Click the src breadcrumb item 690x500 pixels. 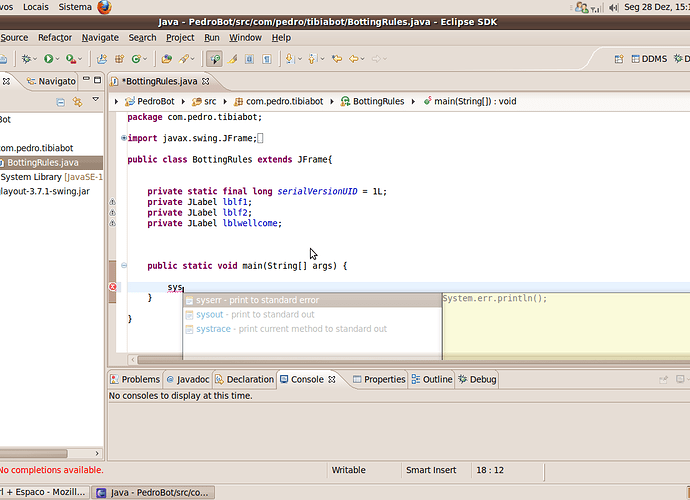[x=204, y=101]
